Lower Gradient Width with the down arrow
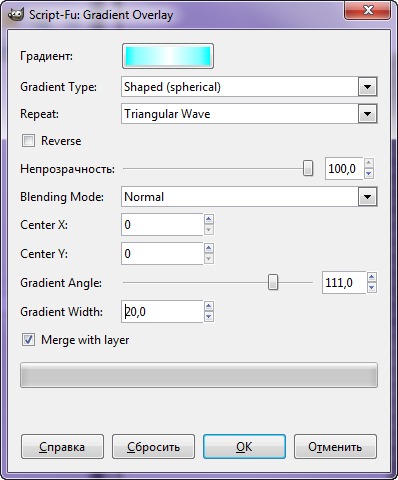 pos(209,317)
